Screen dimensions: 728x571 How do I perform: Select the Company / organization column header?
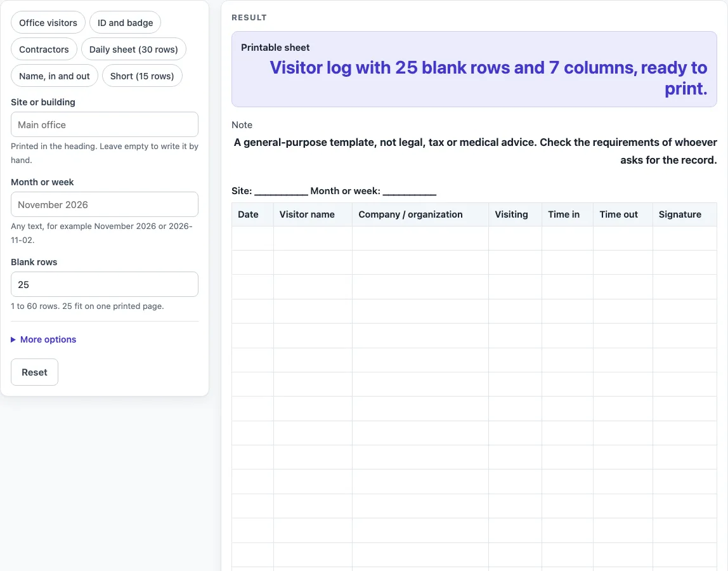point(420,214)
